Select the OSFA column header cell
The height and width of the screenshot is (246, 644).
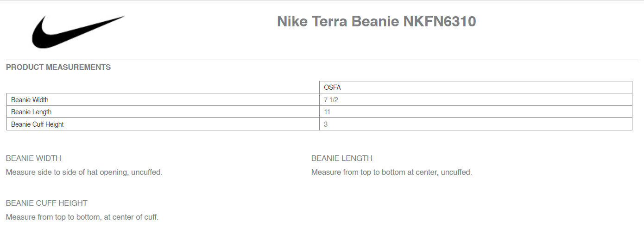[x=476, y=87]
